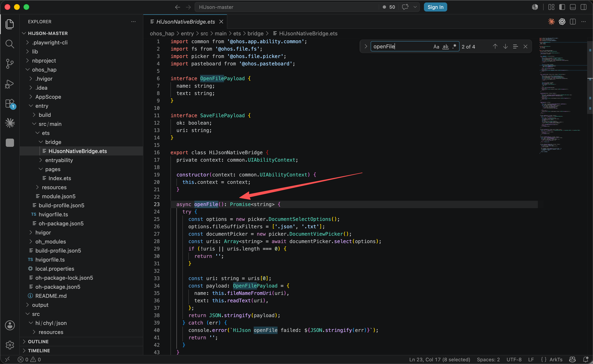Open the hexagon icon in title bar

pyautogui.click(x=535, y=7)
